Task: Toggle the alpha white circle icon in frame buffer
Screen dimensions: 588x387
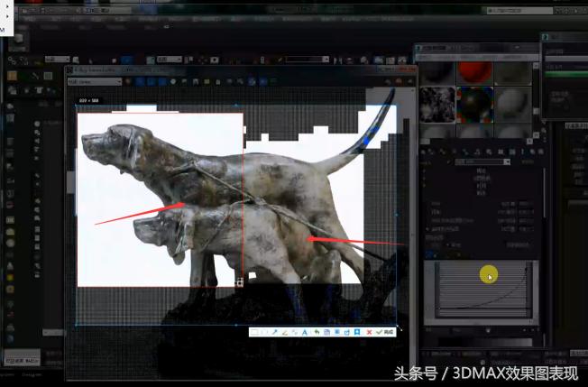Action: [173, 81]
